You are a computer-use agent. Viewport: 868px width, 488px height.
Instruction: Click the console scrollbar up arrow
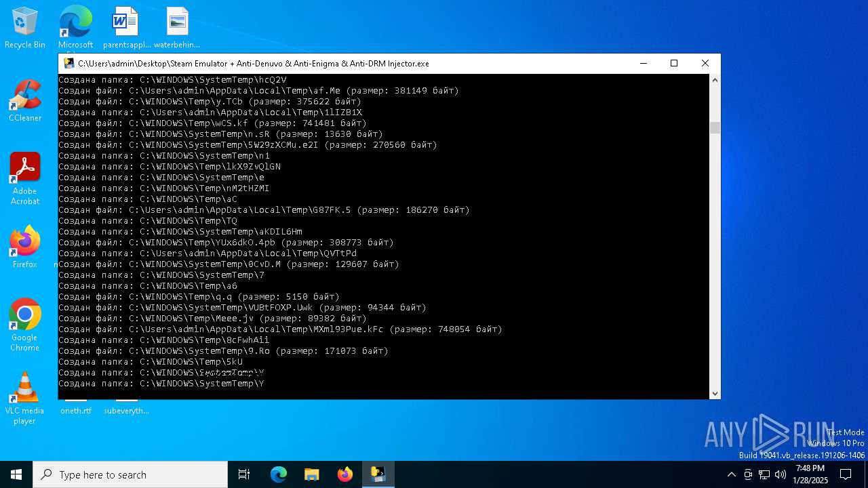(x=715, y=80)
